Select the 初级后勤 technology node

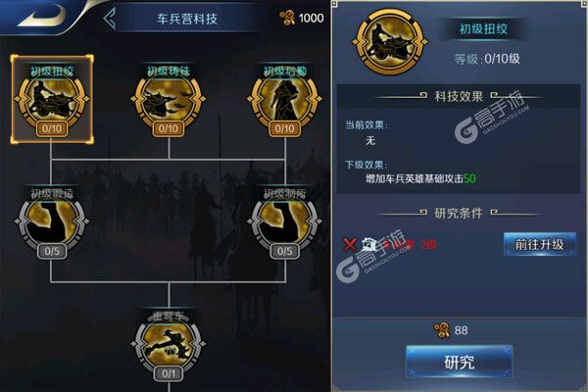click(284, 99)
